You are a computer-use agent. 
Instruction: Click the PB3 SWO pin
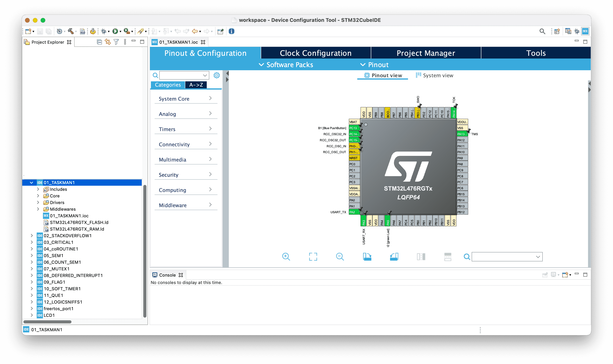pyautogui.click(x=418, y=113)
